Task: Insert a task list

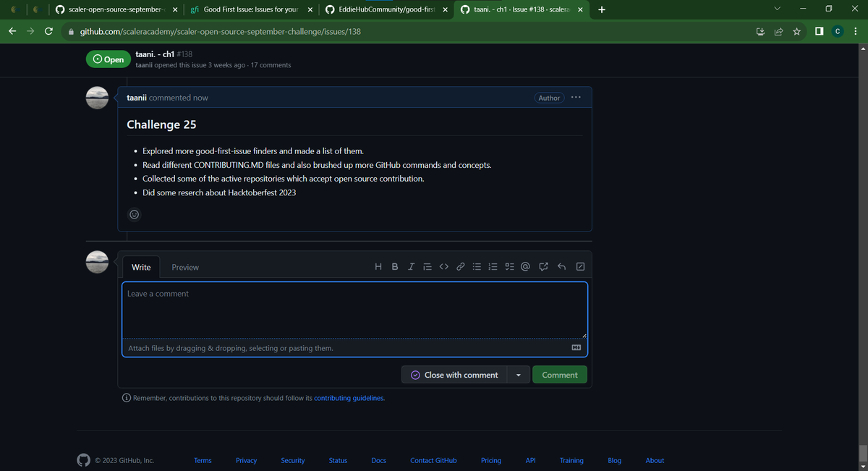Action: coord(509,267)
